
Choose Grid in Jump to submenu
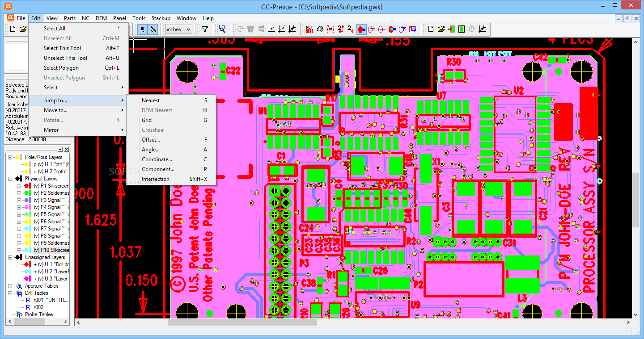pyautogui.click(x=172, y=120)
